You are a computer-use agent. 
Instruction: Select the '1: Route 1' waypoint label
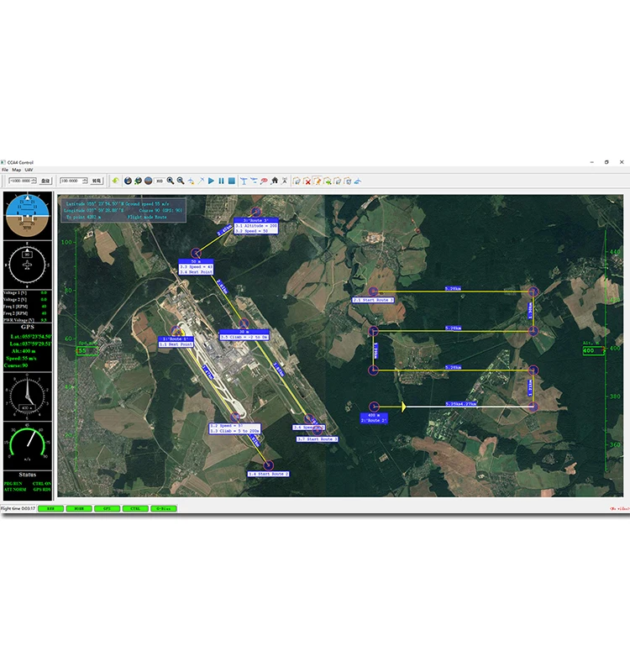(176, 339)
